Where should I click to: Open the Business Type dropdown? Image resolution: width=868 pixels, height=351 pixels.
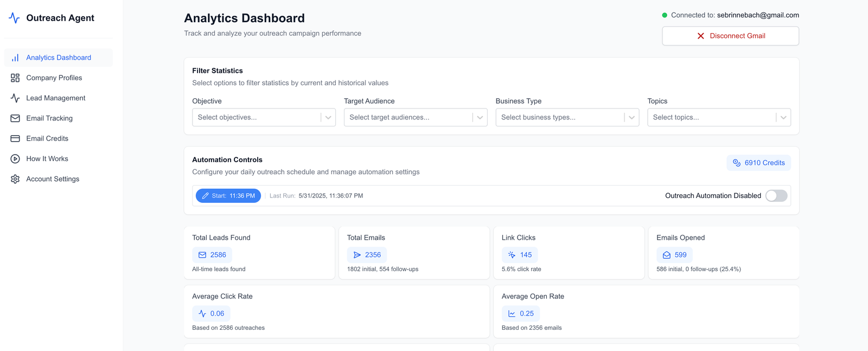567,117
